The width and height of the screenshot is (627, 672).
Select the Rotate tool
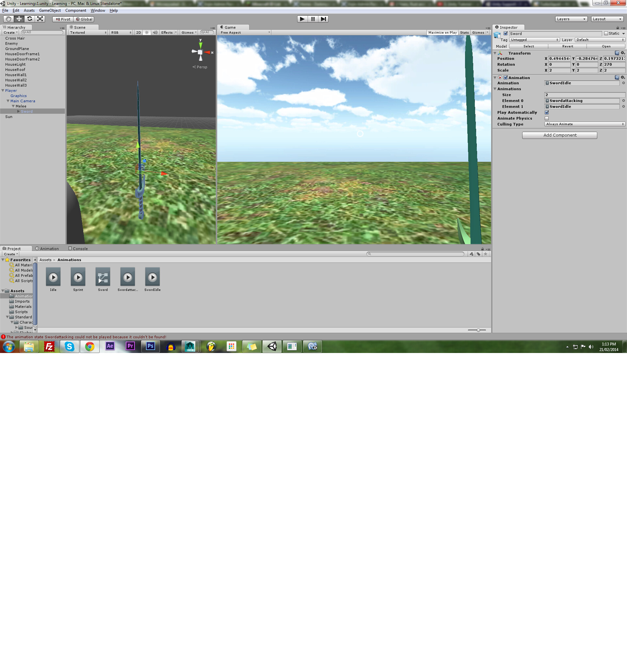tap(30, 19)
